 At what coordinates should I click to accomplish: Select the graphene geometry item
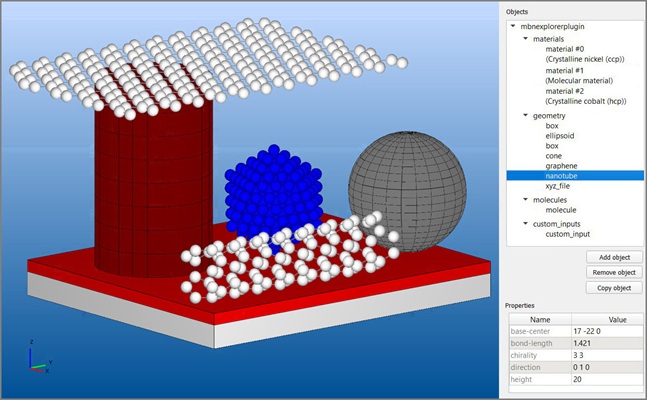(x=562, y=166)
